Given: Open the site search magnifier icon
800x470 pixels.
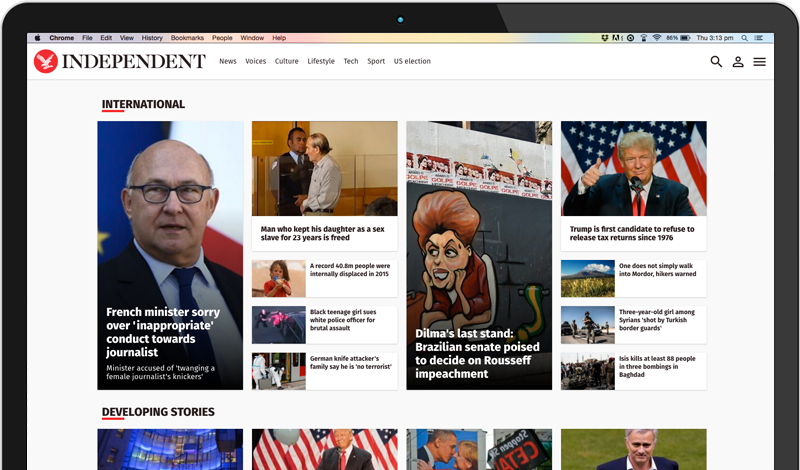Looking at the screenshot, I should [x=716, y=62].
